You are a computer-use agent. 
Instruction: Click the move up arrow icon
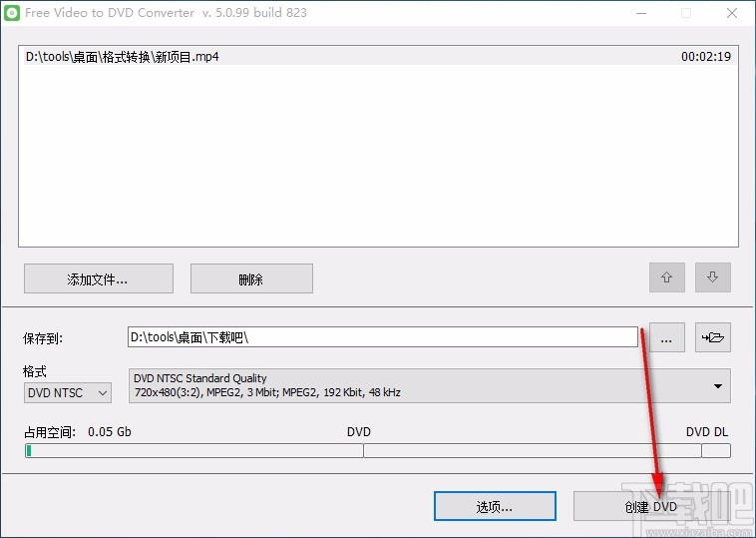667,277
